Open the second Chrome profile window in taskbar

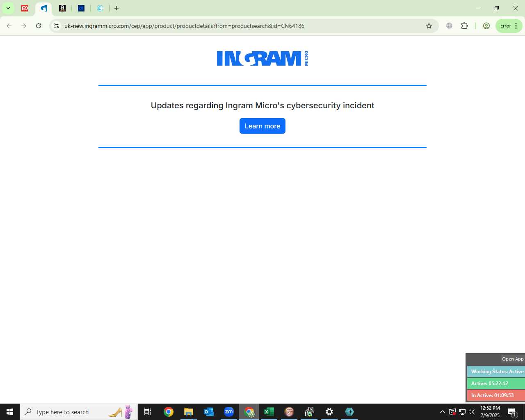[x=249, y=412]
